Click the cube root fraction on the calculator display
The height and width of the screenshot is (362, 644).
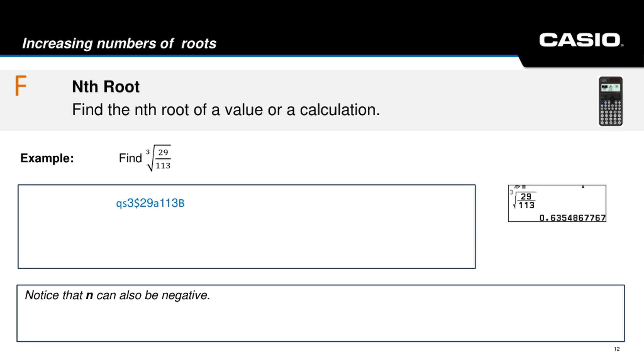pos(523,200)
